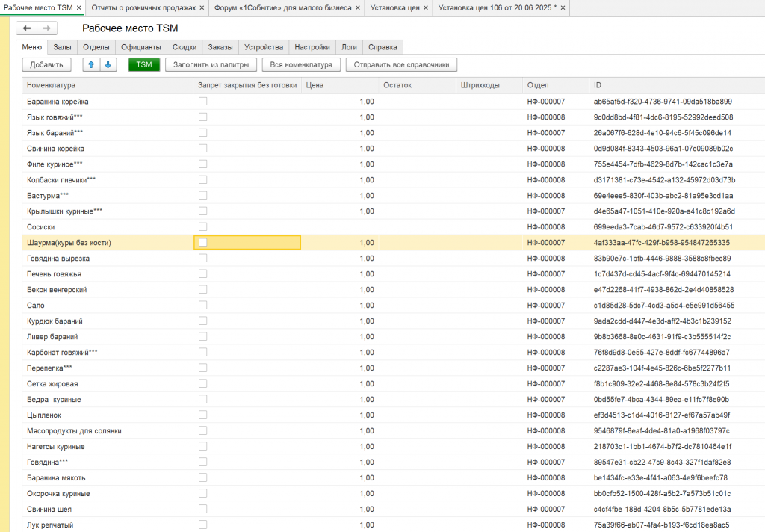Select the Ливер бараний row
Viewport: 765px width, 532px height.
(x=394, y=337)
